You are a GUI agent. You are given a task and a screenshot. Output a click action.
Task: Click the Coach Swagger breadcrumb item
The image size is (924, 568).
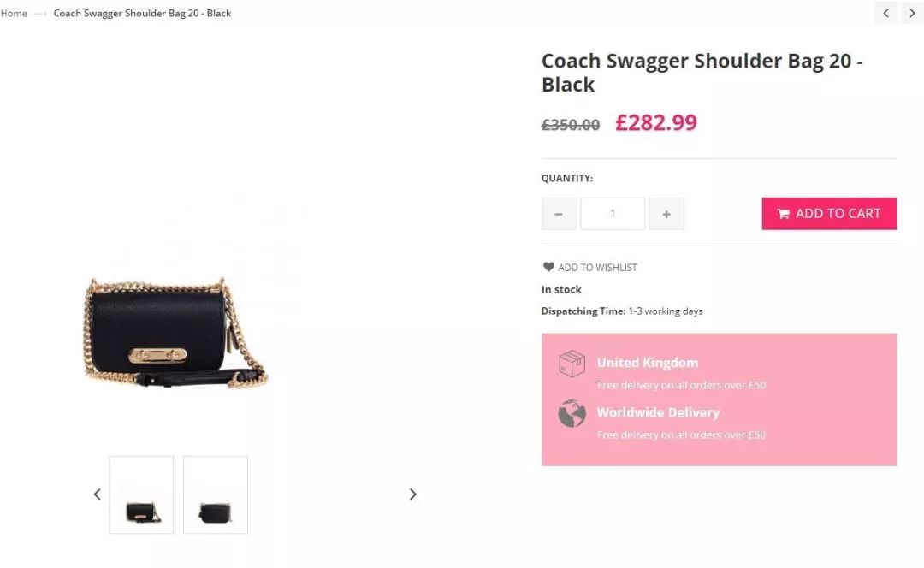(142, 13)
